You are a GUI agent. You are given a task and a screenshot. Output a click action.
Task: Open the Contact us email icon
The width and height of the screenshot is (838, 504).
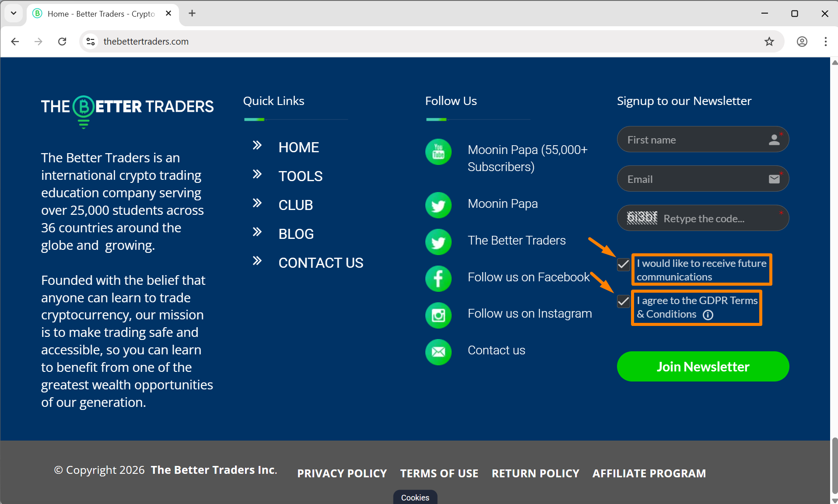click(438, 352)
